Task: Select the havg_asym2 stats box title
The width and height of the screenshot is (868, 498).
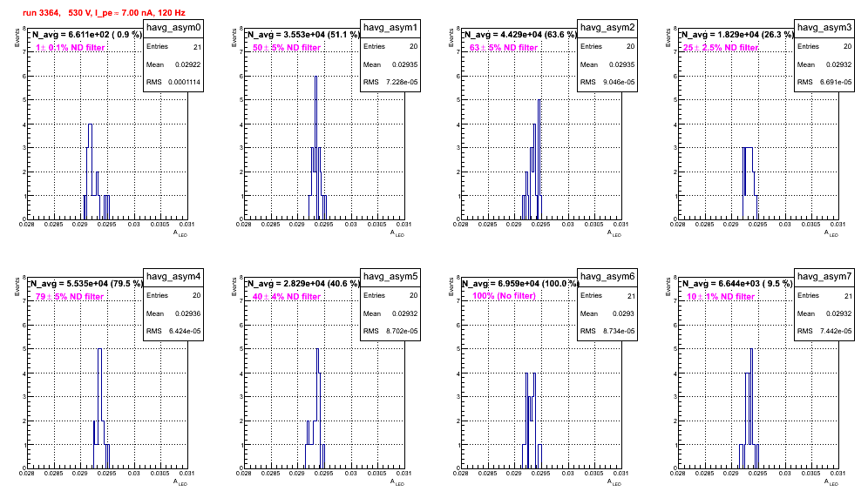Action: click(x=607, y=28)
